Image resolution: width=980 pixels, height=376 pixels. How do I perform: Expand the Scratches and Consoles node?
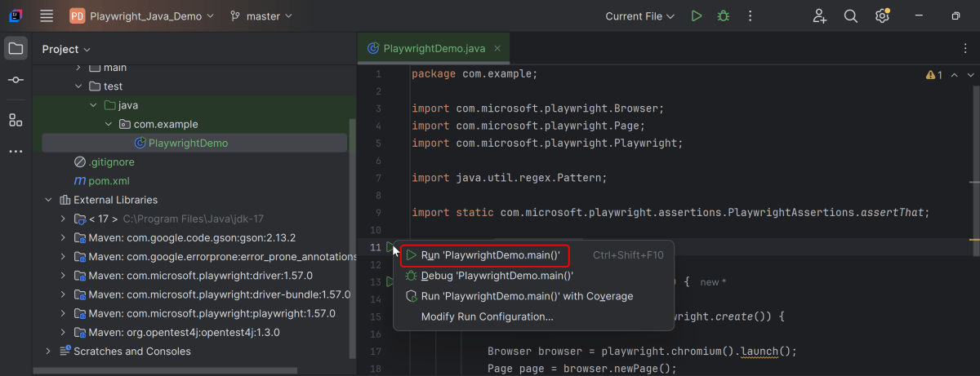[x=48, y=352]
